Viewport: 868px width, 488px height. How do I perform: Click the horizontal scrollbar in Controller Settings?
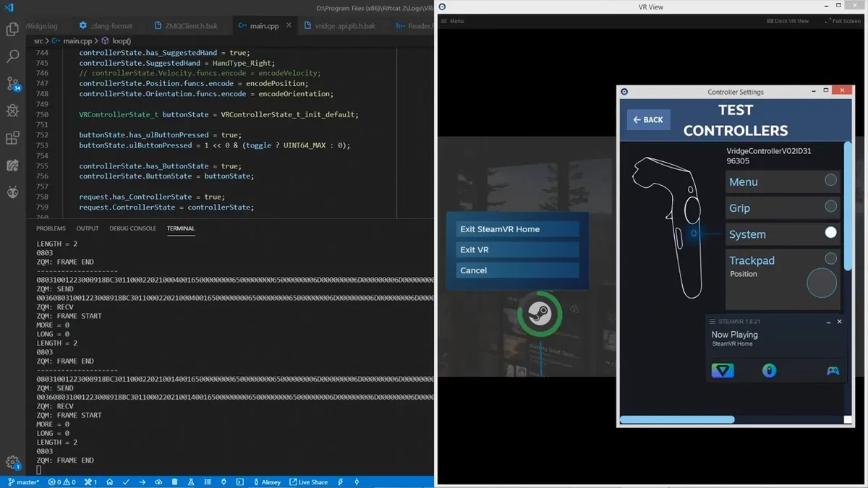[677, 419]
